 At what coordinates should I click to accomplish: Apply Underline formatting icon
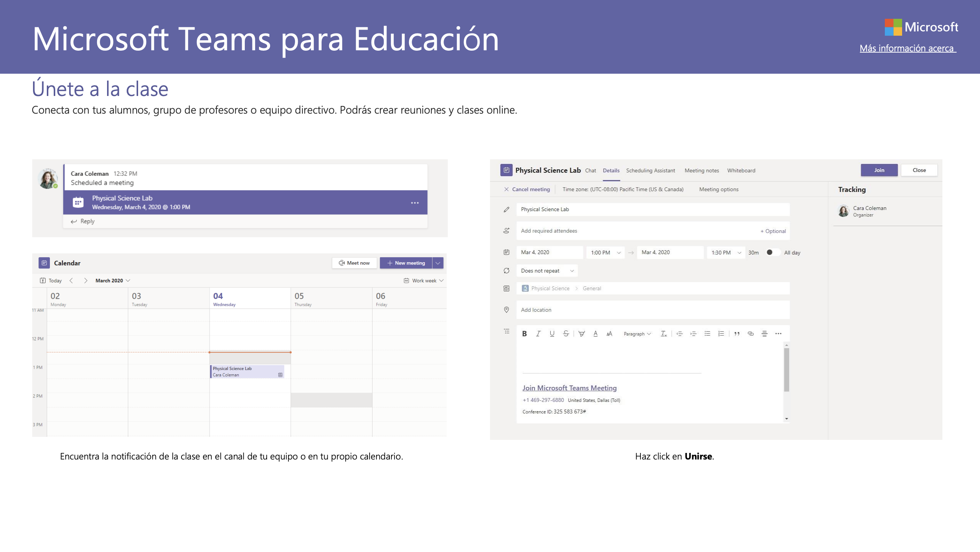[552, 334]
